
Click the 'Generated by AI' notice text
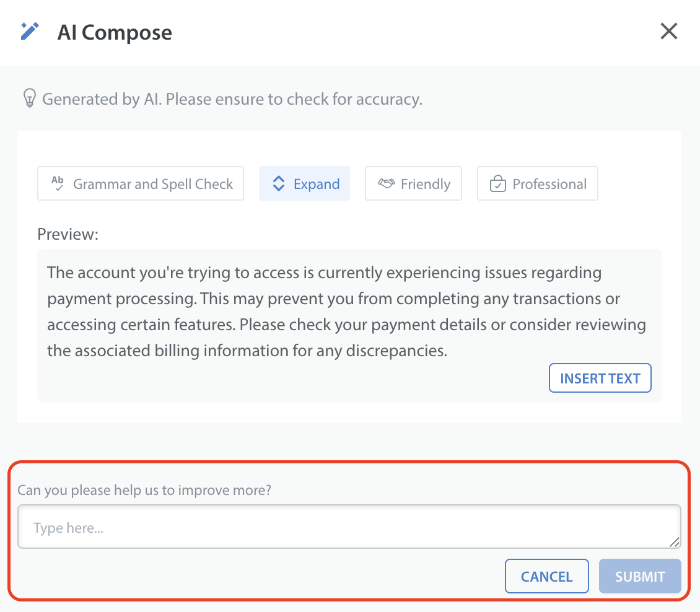coord(232,99)
